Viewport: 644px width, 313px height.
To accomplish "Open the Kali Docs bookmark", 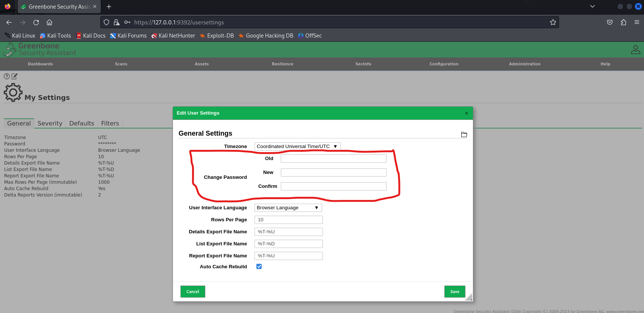I will tap(91, 36).
